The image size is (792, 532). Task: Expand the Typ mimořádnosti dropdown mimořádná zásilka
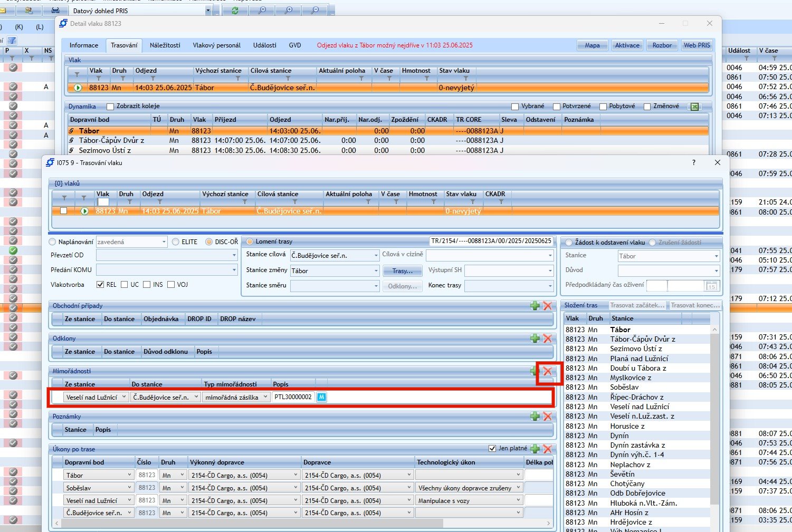click(x=265, y=397)
